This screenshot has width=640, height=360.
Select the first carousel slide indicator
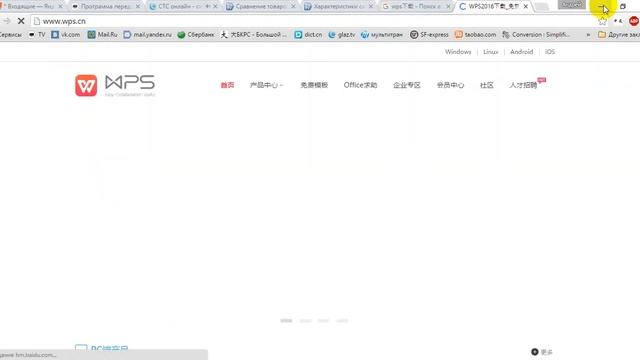(286, 320)
